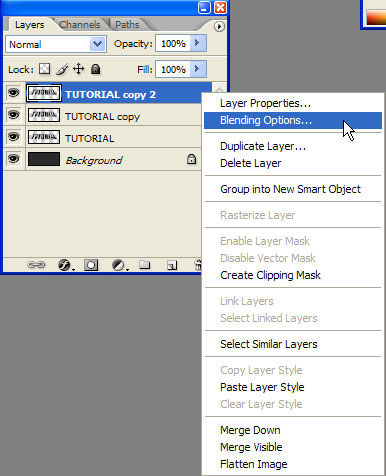This screenshot has height=476, width=386.
Task: Select the TUTORIAL copy layer name
Action: (103, 117)
